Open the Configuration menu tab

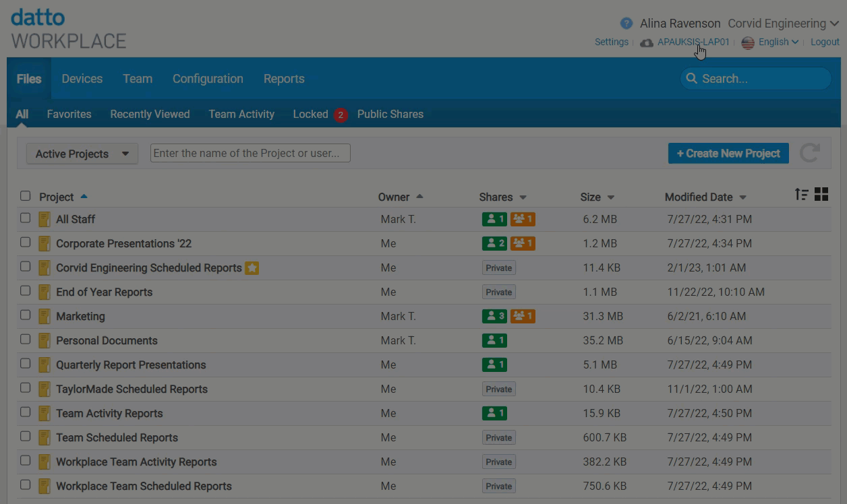tap(208, 79)
